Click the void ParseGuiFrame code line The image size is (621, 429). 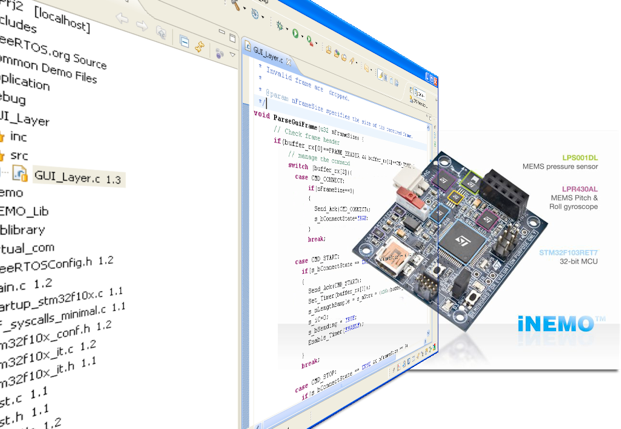tap(308, 127)
